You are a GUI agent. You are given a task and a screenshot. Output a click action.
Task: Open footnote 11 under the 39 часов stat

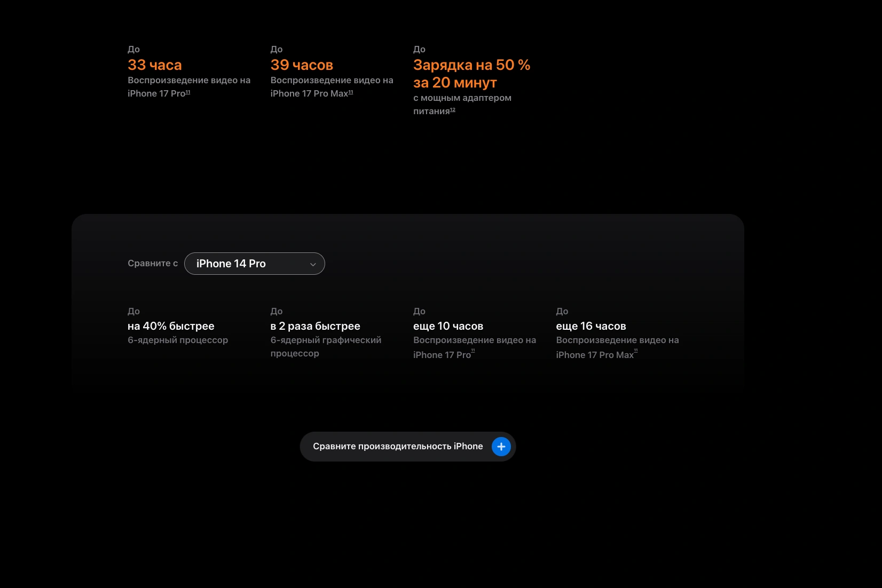pyautogui.click(x=351, y=92)
